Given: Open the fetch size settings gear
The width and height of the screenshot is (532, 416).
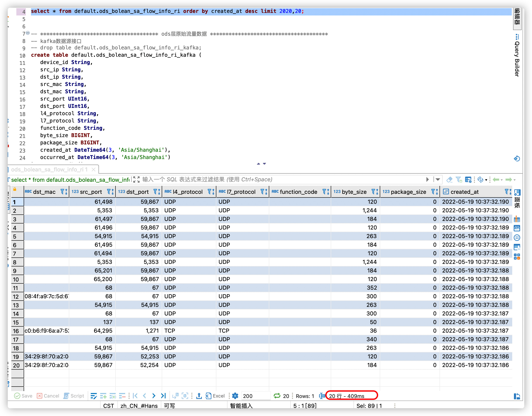Looking at the screenshot, I should 235,396.
